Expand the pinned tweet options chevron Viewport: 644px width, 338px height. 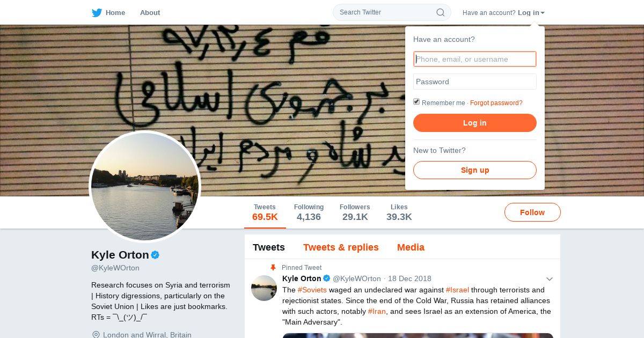[549, 279]
